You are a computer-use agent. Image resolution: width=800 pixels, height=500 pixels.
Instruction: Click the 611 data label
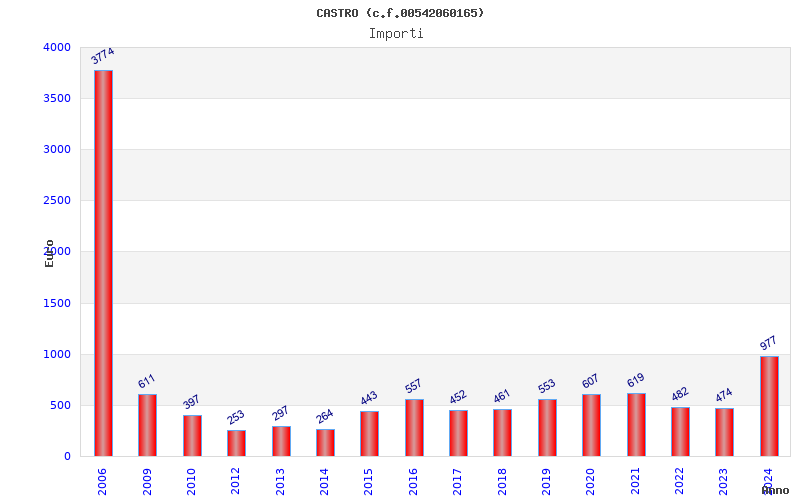[146, 381]
